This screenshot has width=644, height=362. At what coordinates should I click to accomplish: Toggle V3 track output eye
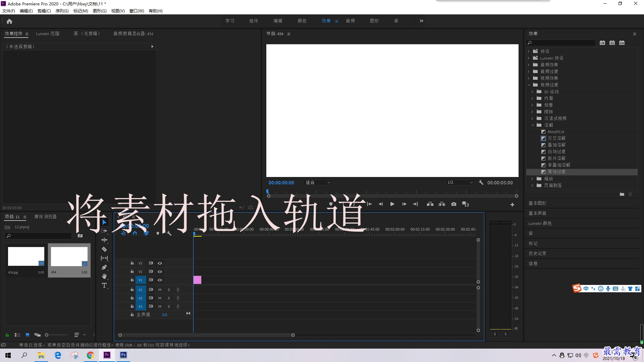(x=160, y=263)
